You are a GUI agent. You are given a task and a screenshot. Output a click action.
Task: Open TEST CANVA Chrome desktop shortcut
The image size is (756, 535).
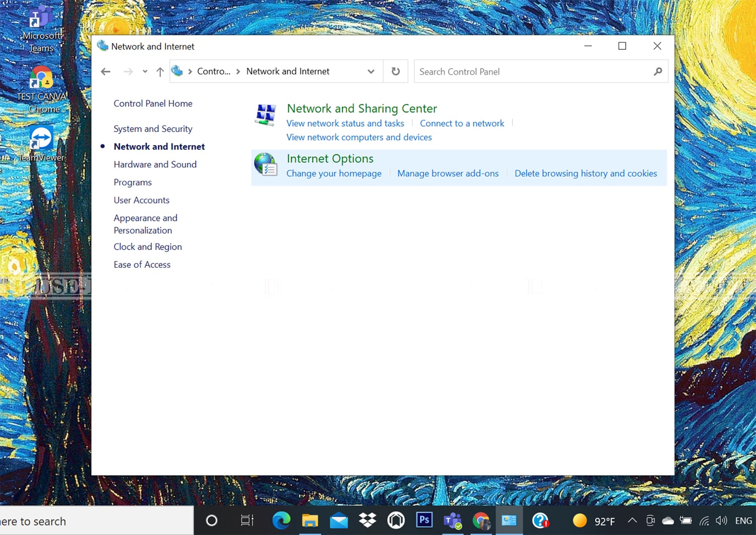pos(42,90)
